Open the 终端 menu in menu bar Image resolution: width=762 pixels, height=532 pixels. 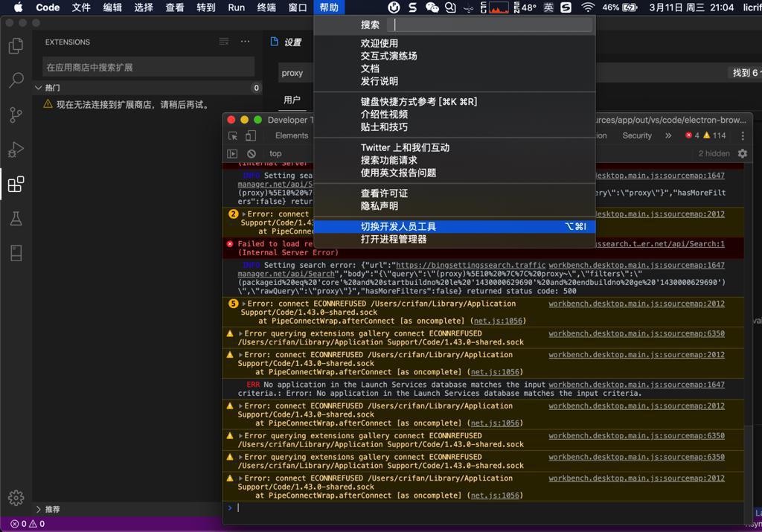(x=266, y=7)
